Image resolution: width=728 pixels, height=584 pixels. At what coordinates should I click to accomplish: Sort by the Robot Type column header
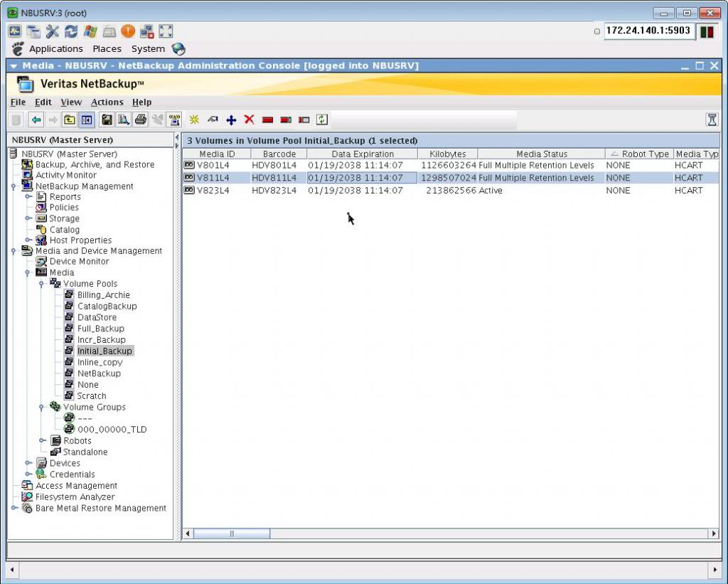pyautogui.click(x=639, y=154)
